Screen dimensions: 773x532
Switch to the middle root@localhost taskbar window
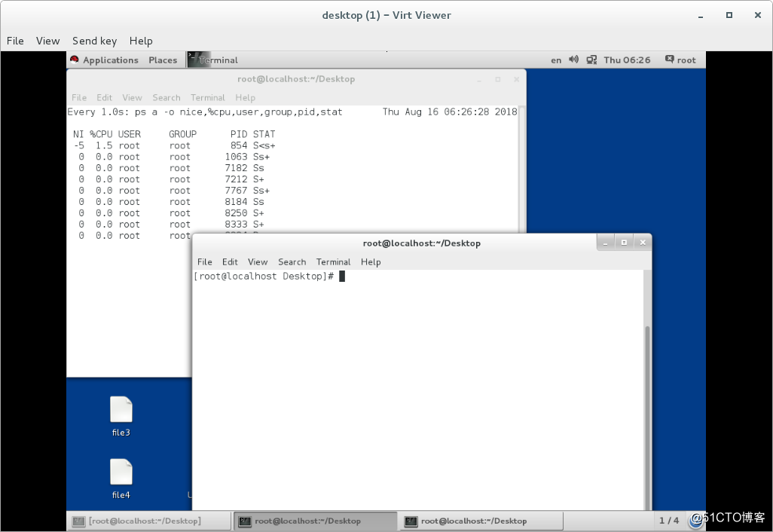click(x=315, y=521)
